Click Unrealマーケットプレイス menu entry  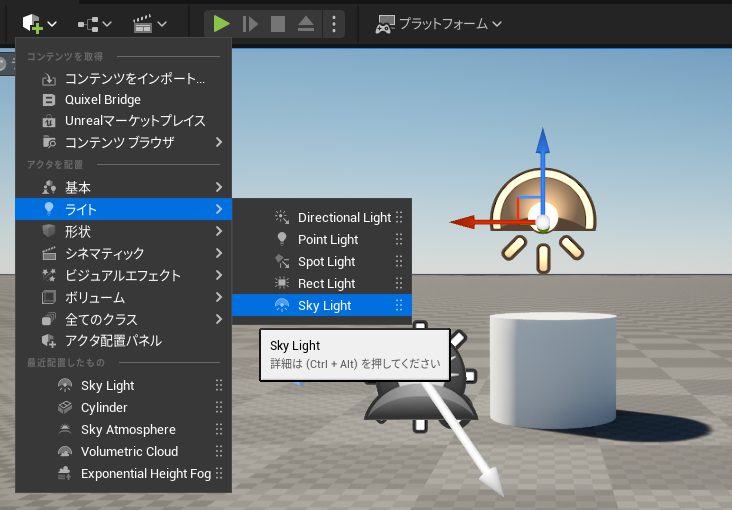click(x=135, y=121)
